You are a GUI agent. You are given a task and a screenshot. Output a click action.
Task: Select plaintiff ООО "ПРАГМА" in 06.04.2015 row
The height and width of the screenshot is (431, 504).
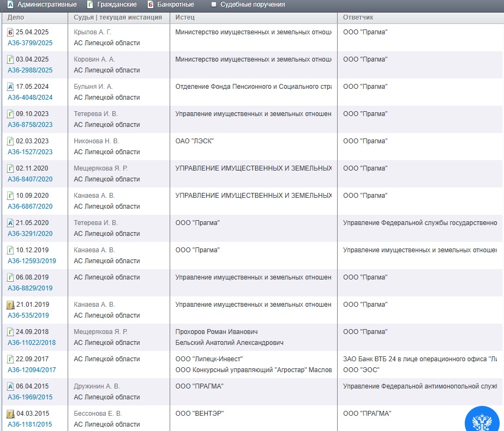(x=199, y=386)
